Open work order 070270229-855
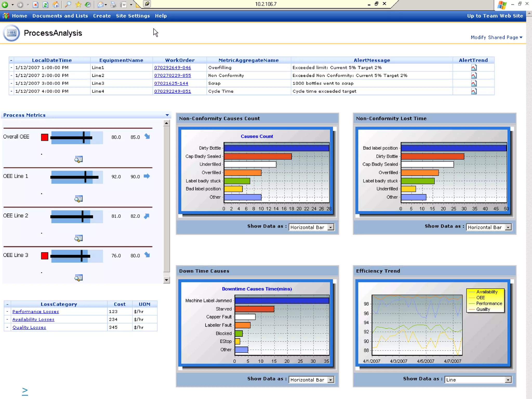The width and height of the screenshot is (532, 399). coord(172,76)
